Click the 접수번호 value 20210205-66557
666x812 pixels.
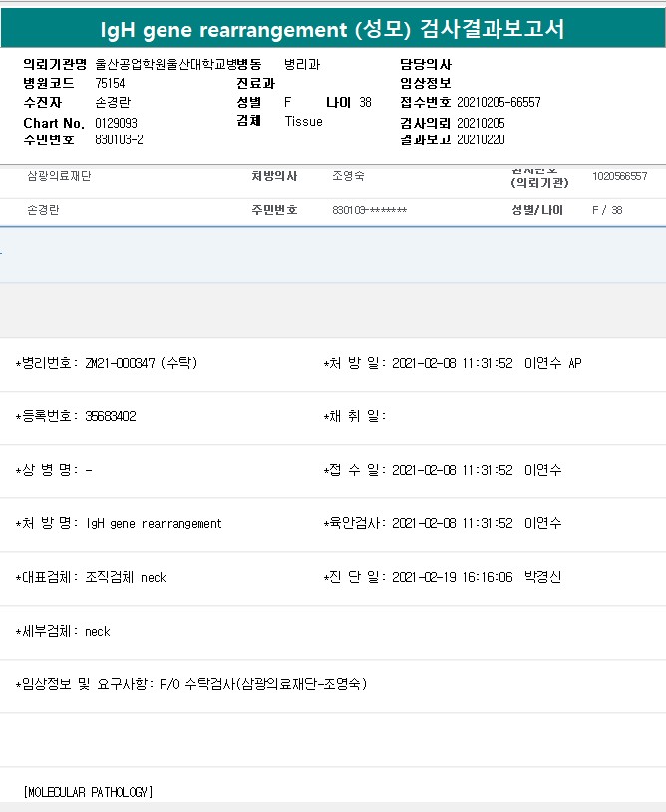499,103
